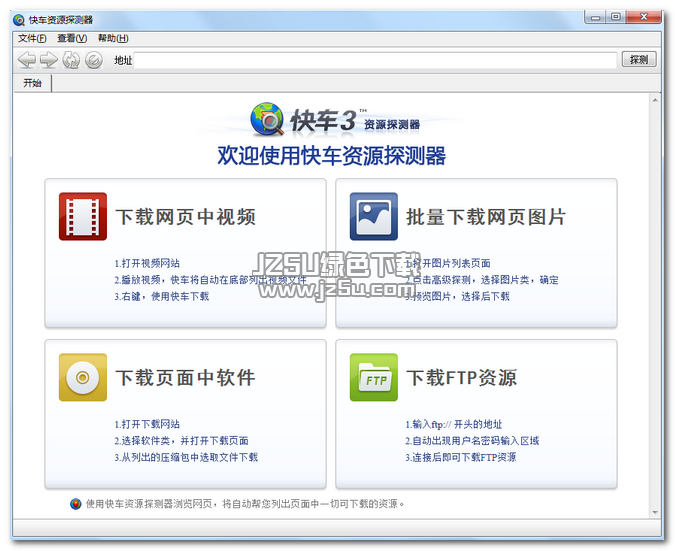Click the Back navigation arrow
This screenshot has width=675, height=551.
pyautogui.click(x=27, y=60)
